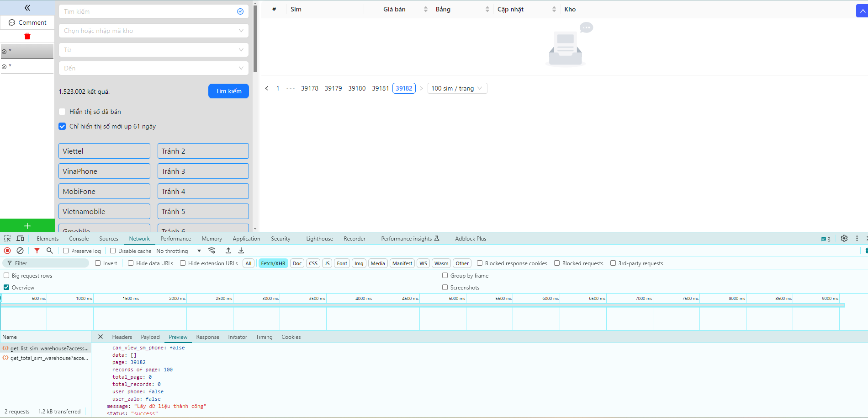Screen dimensions: 868x418
Task: Import HAR file upload icon
Action: 228,251
